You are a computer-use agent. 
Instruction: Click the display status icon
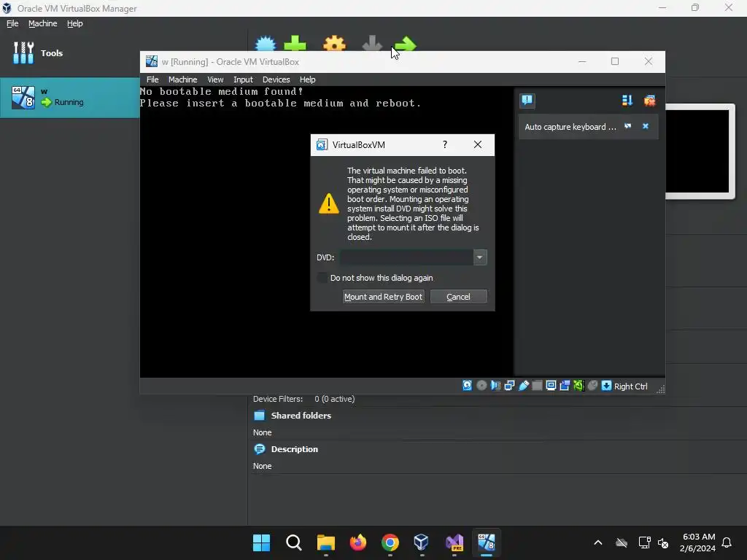click(x=551, y=386)
